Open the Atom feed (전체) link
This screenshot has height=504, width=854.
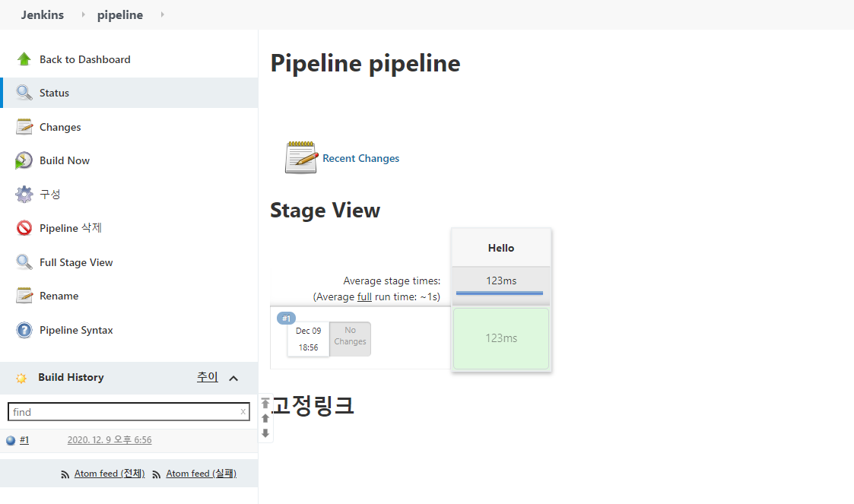(110, 474)
